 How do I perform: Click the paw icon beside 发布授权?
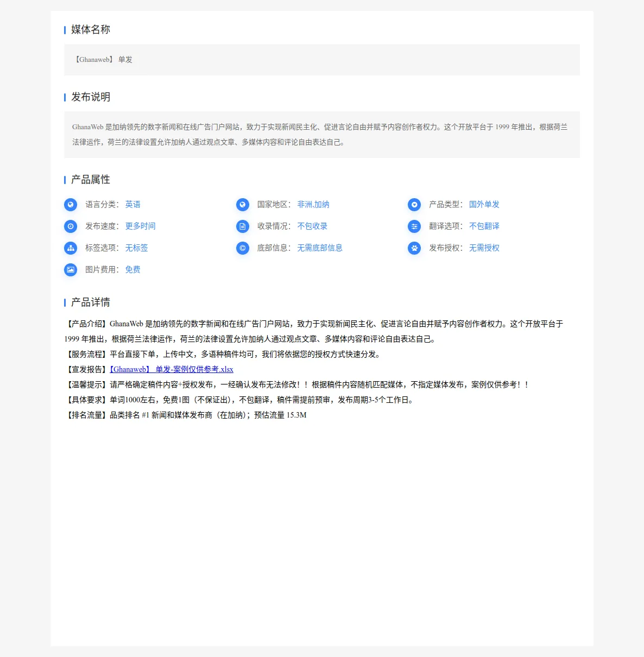coord(414,248)
